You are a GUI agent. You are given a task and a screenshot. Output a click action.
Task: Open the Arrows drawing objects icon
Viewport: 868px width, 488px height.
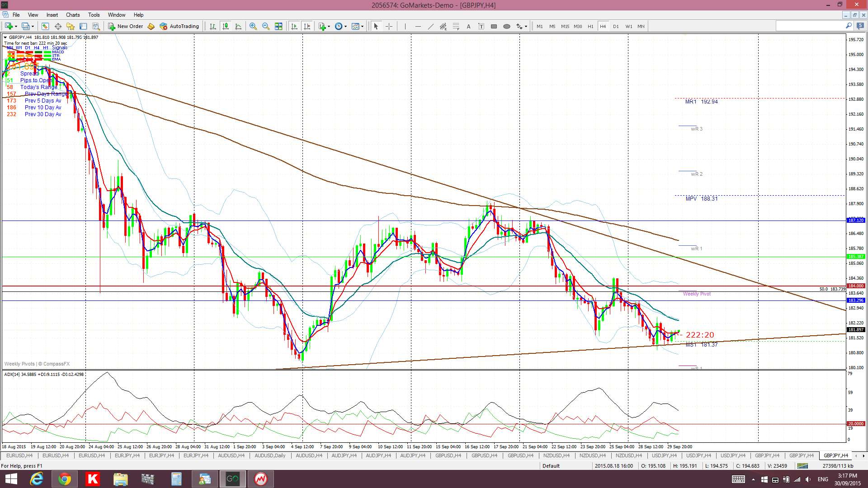[x=519, y=26]
